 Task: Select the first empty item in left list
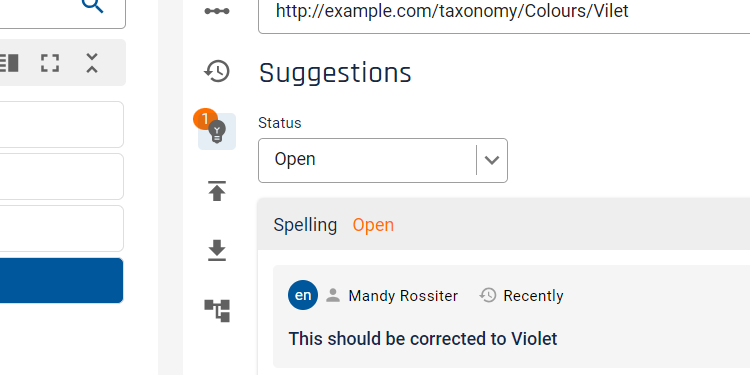point(61,124)
